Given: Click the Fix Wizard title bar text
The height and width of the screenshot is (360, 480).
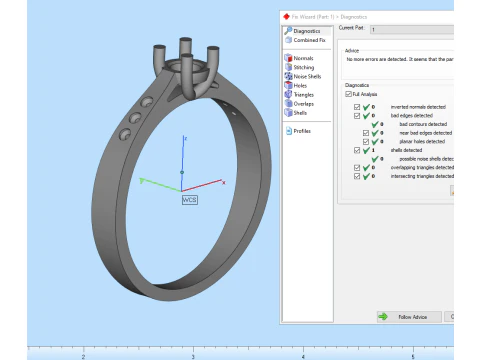Looking at the screenshot, I should click(329, 17).
